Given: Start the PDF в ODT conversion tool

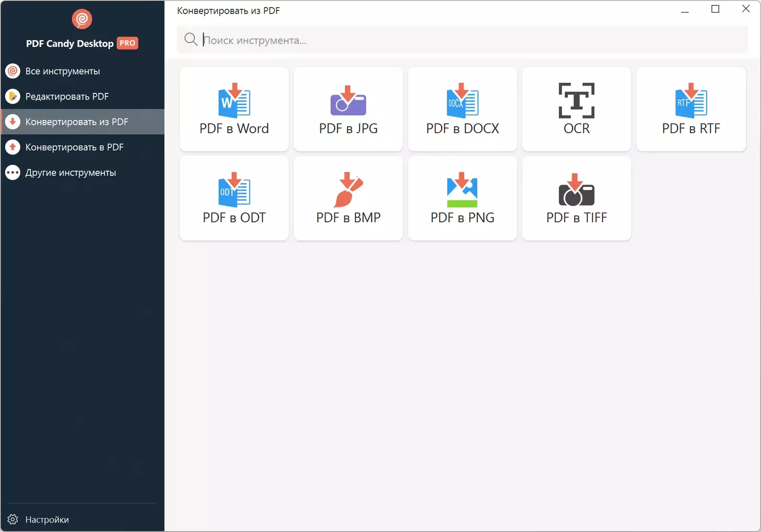Looking at the screenshot, I should coord(234,198).
